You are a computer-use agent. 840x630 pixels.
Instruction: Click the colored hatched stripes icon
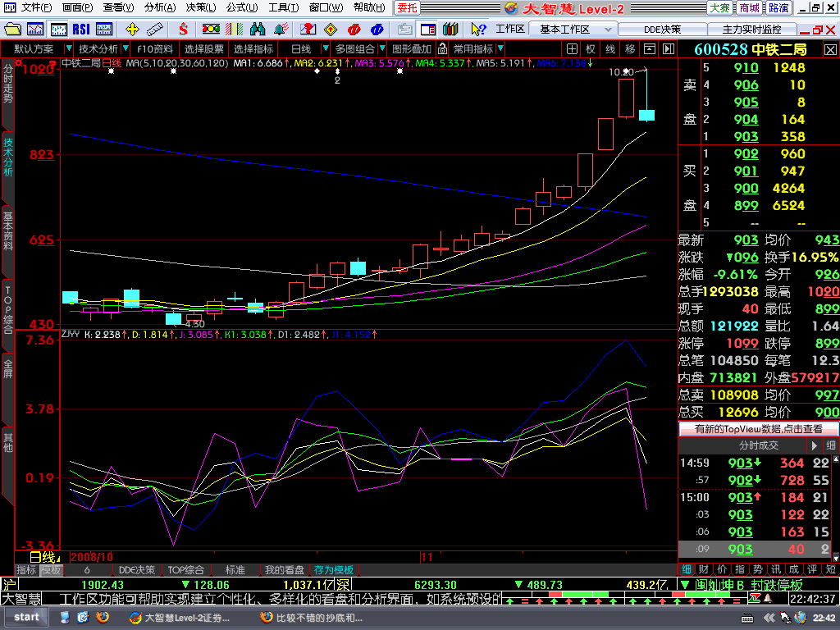pos(234,29)
